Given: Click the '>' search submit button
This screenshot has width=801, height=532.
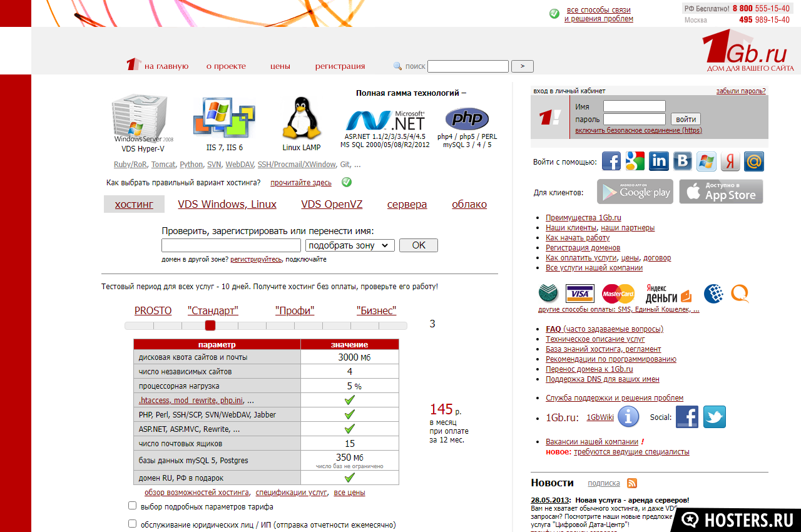Looking at the screenshot, I should (x=523, y=66).
